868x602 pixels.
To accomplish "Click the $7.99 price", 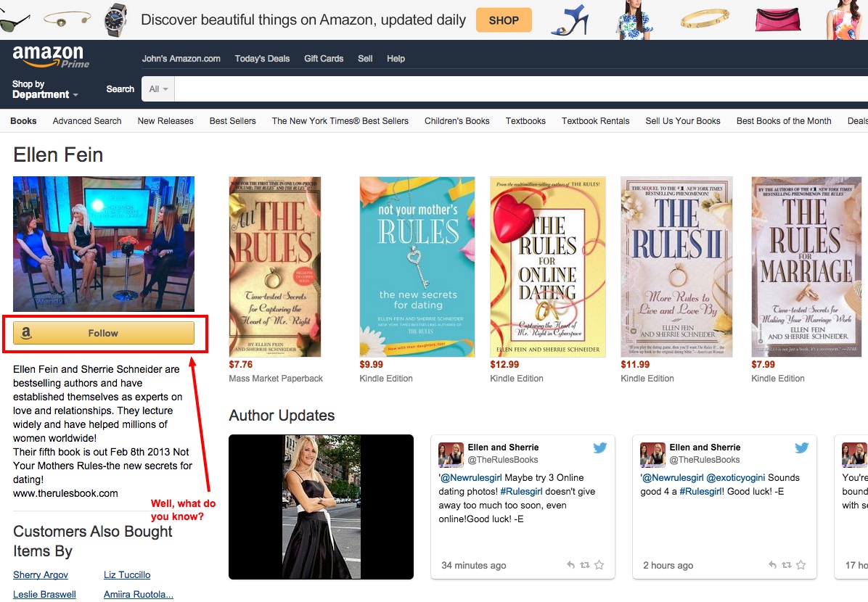I will point(763,365).
